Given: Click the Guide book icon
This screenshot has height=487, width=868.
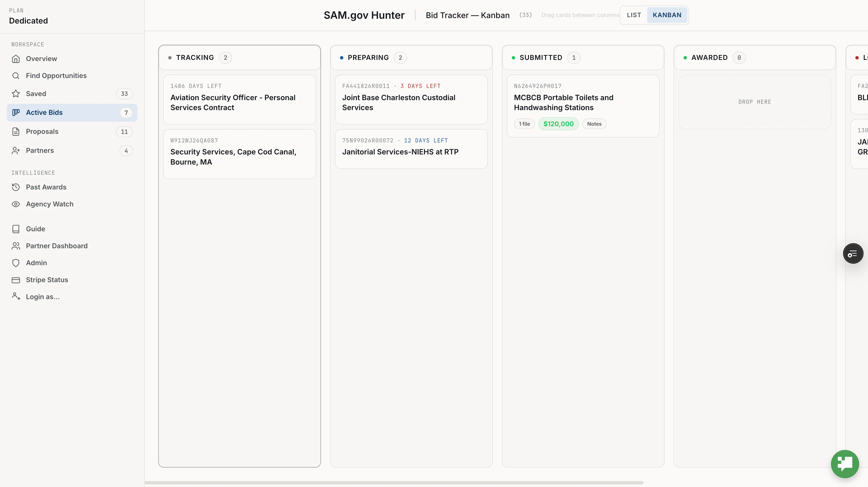Looking at the screenshot, I should click(16, 229).
